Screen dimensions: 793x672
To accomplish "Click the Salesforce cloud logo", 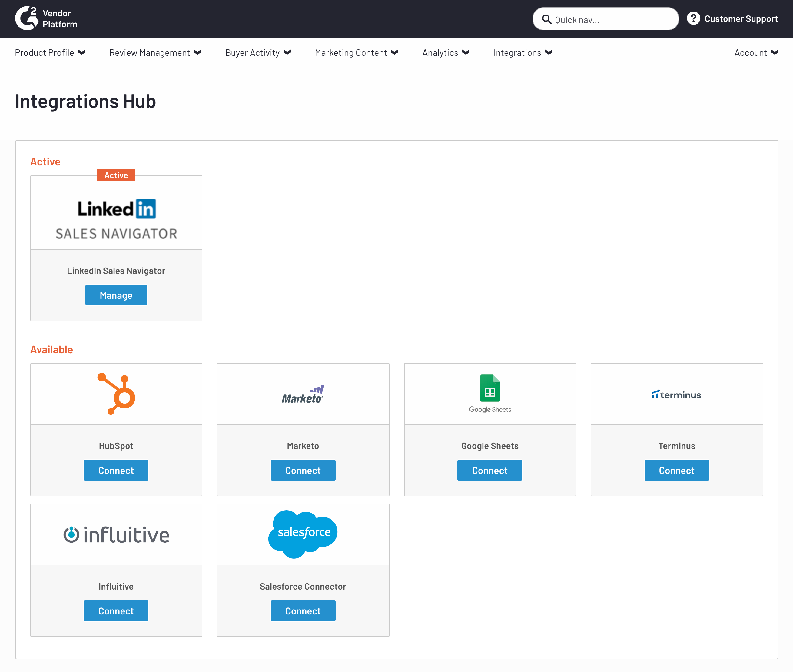I will click(303, 534).
